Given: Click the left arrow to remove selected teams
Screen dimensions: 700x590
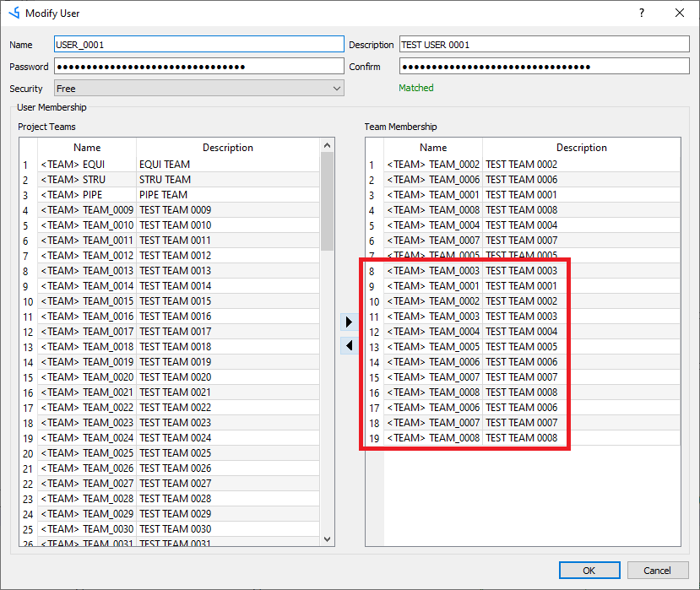Looking at the screenshot, I should (x=349, y=345).
